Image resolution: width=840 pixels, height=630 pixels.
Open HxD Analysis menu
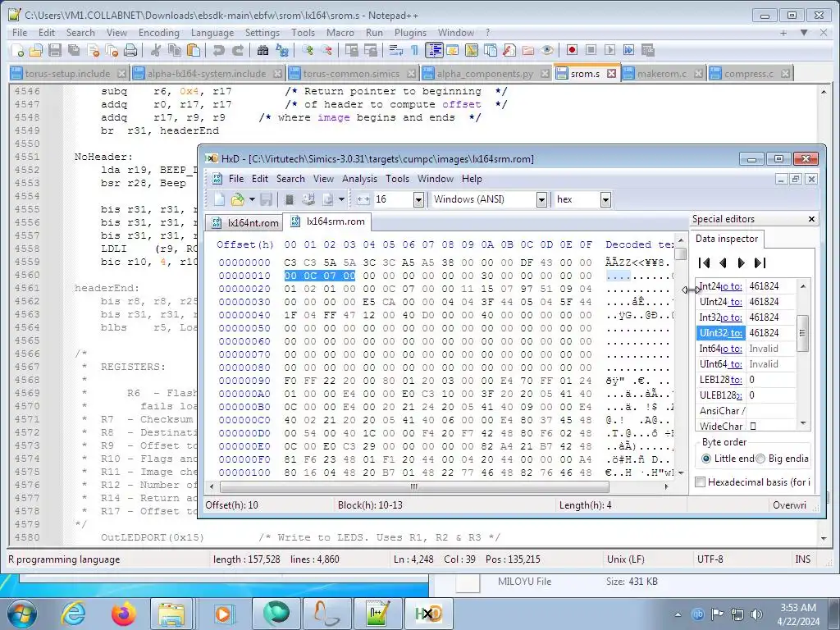click(359, 179)
